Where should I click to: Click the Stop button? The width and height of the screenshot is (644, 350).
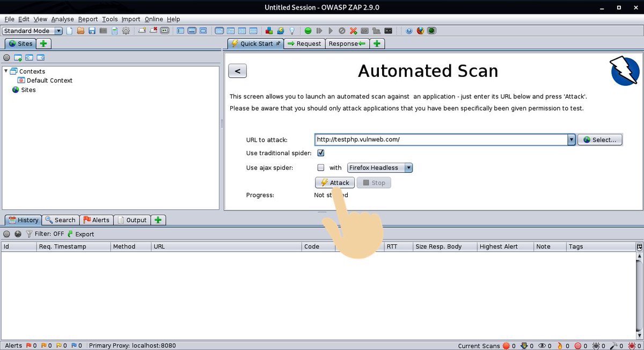[x=374, y=183]
